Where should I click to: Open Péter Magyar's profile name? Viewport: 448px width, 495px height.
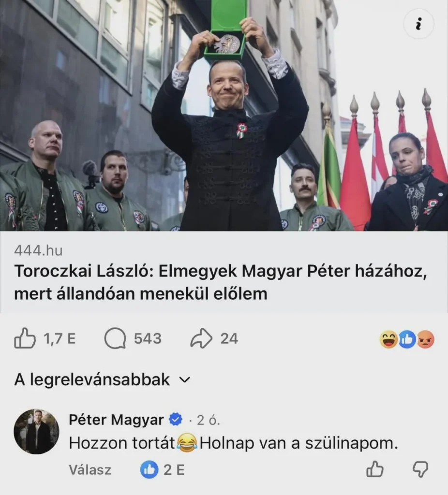(116, 420)
